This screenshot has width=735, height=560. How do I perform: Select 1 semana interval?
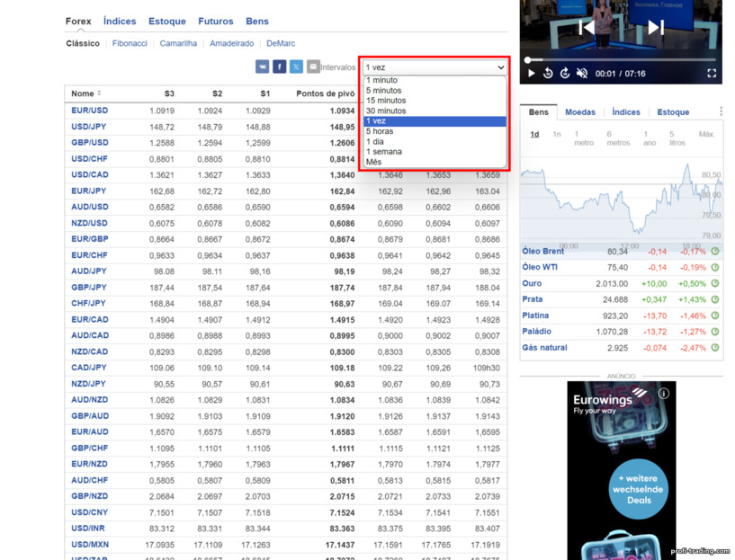[x=435, y=152]
